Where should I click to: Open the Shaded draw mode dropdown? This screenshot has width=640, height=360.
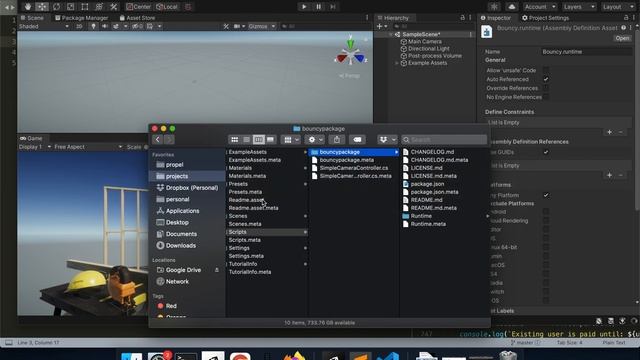(43, 26)
